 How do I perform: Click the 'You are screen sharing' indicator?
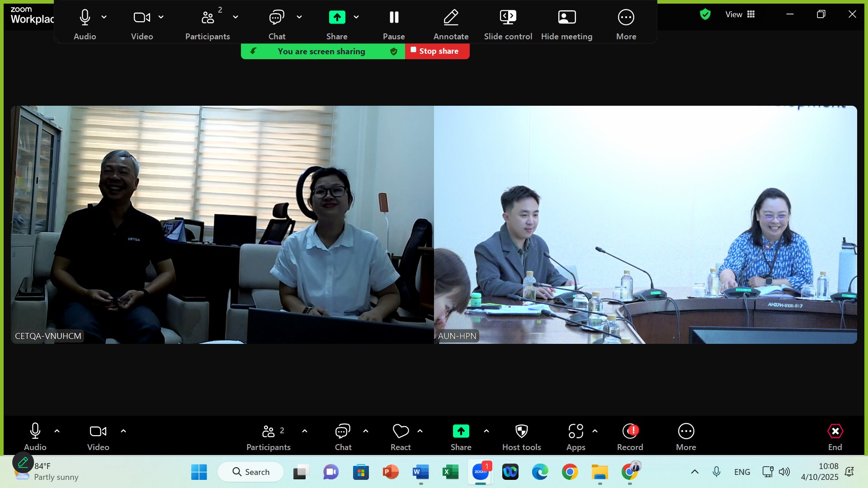pyautogui.click(x=323, y=52)
